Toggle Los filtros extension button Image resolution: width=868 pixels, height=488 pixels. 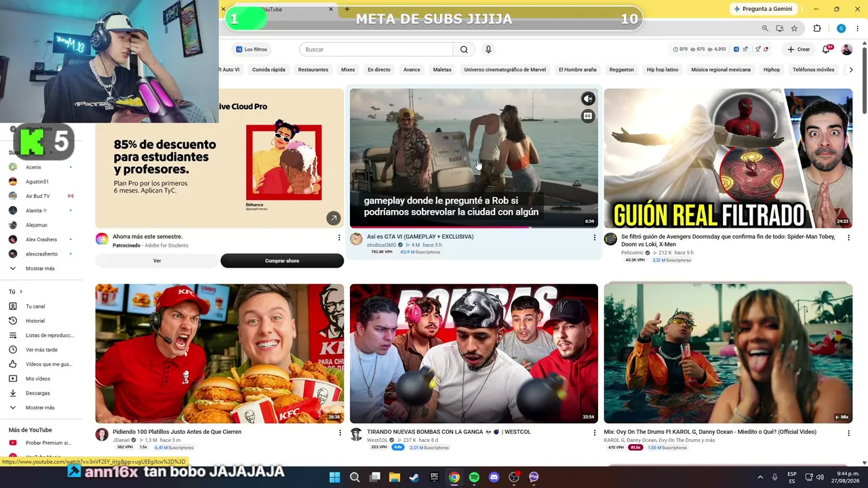tap(252, 49)
